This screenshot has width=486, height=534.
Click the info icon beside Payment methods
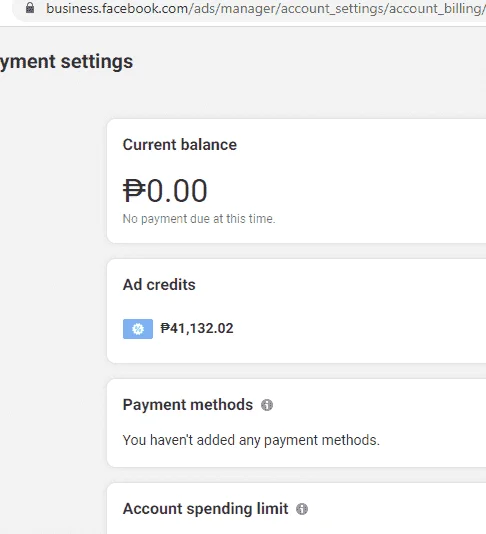click(267, 405)
